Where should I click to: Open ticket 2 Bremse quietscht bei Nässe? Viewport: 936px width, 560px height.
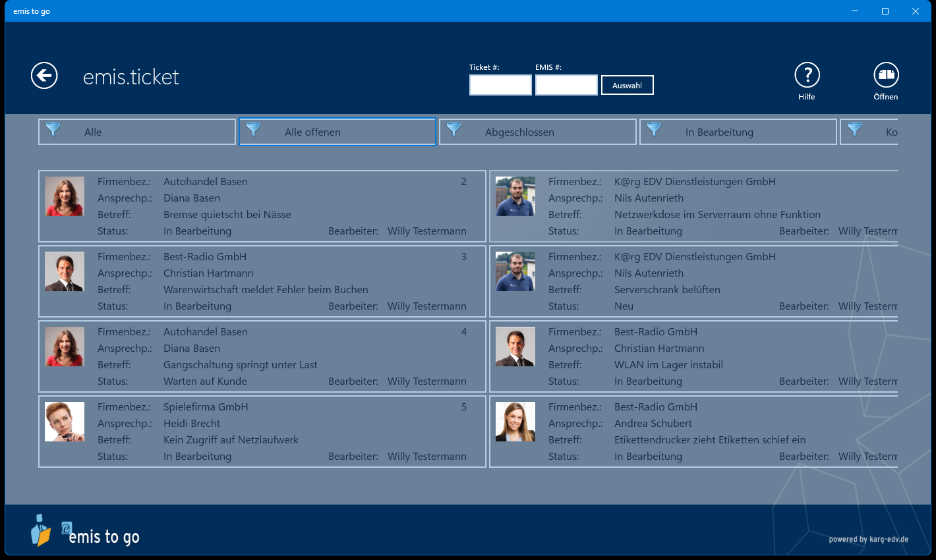point(262,206)
